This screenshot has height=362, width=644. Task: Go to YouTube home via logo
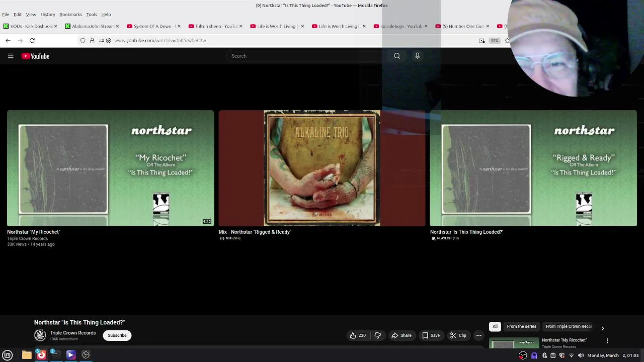coord(35,56)
